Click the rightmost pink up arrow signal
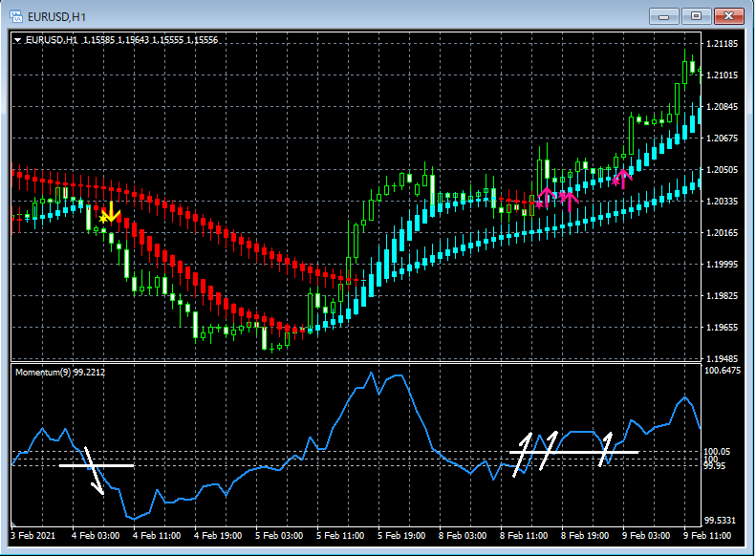Image resolution: width=756 pixels, height=556 pixels. 622,178
